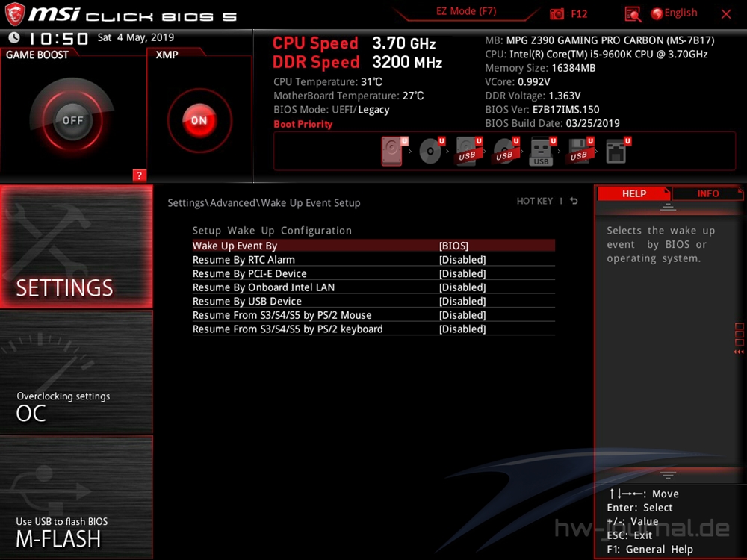Open the SETTINGS section

point(76,246)
